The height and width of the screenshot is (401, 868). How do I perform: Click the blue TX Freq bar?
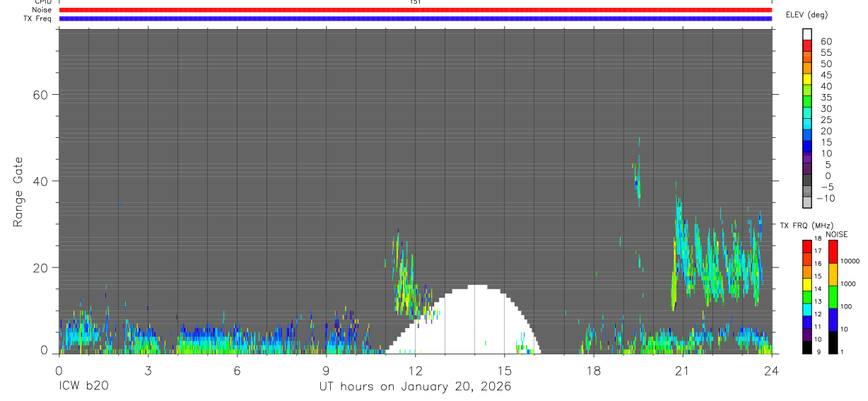coord(416,19)
